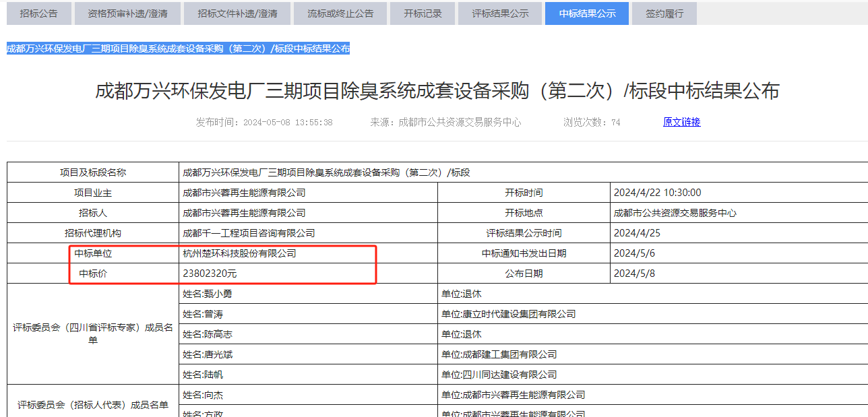
Task: Click the 开标地点 label cell
Action: click(524, 213)
